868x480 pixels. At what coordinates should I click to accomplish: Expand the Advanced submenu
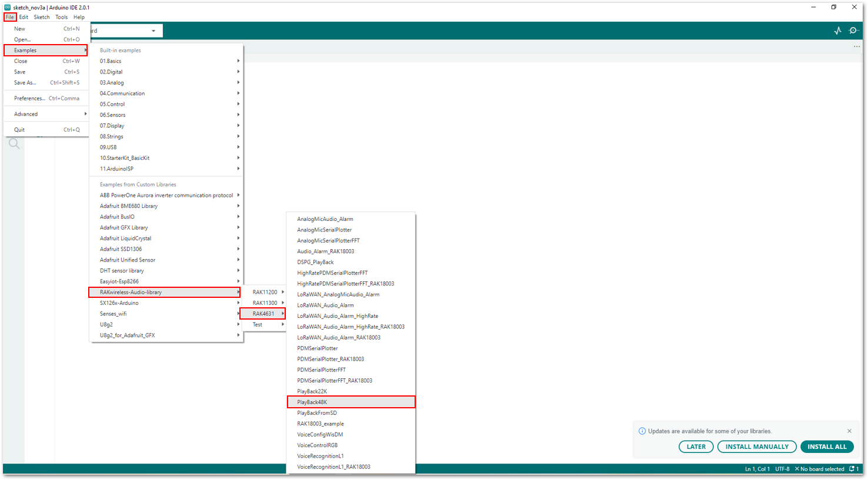(x=46, y=114)
